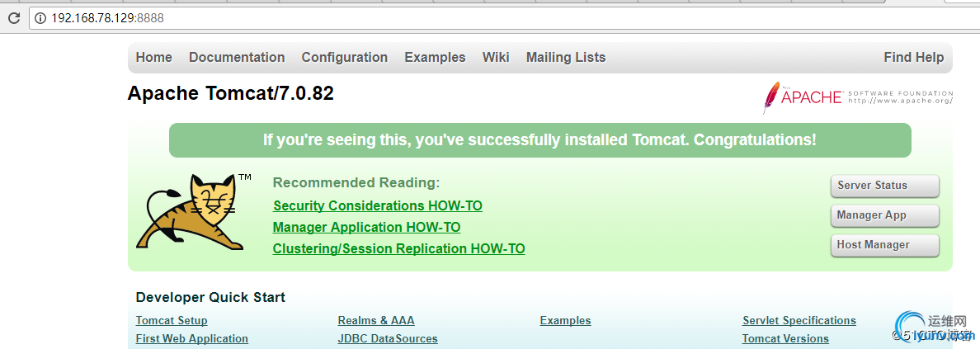
Task: Open the First Web Application link
Action: [192, 339]
